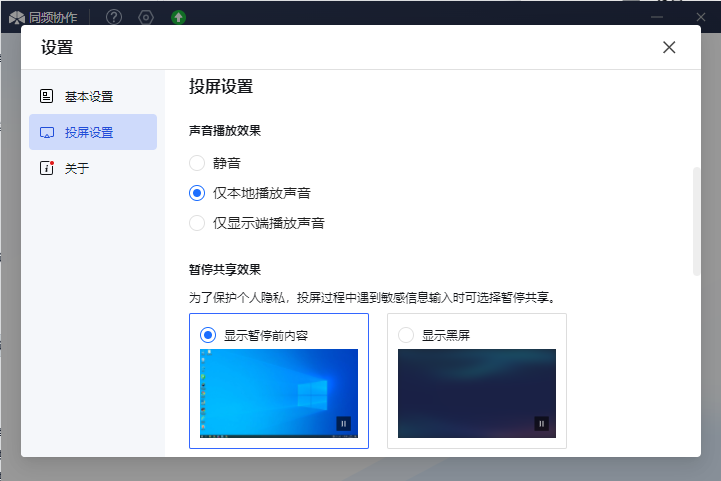
Task: Select 仅显示端播放声音 radio option
Action: (197, 223)
